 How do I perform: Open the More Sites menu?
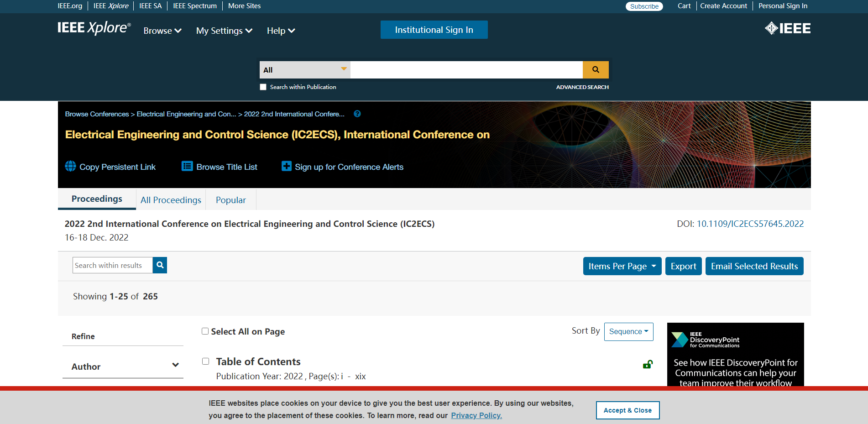[245, 6]
